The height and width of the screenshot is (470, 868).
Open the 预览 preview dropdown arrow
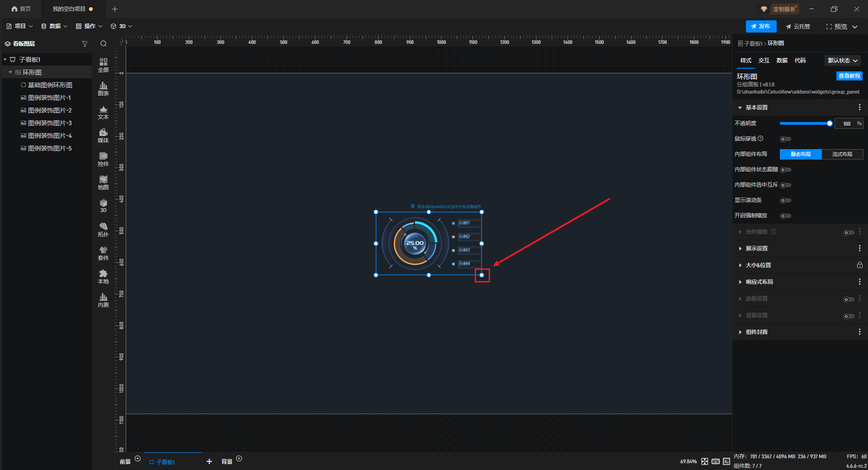point(855,27)
